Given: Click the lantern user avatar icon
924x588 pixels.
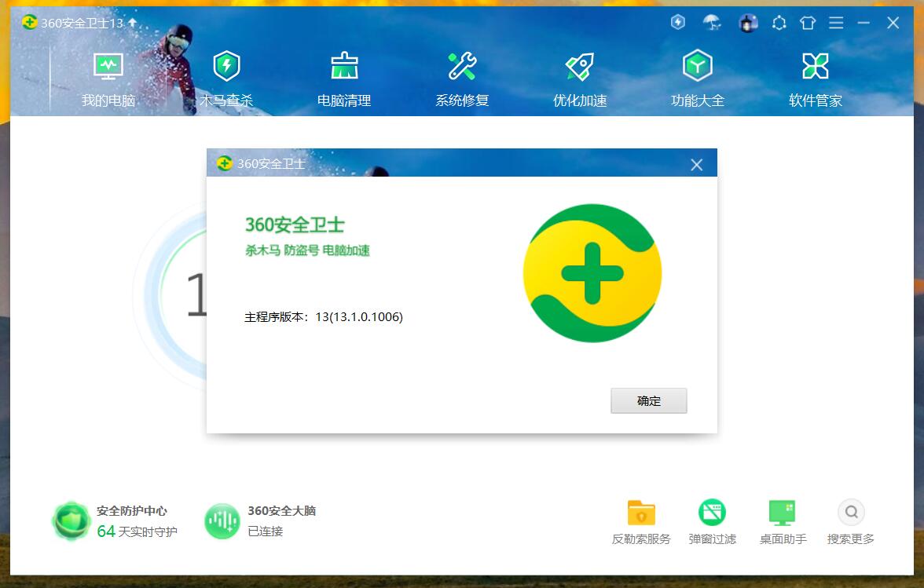Looking at the screenshot, I should pos(748,23).
